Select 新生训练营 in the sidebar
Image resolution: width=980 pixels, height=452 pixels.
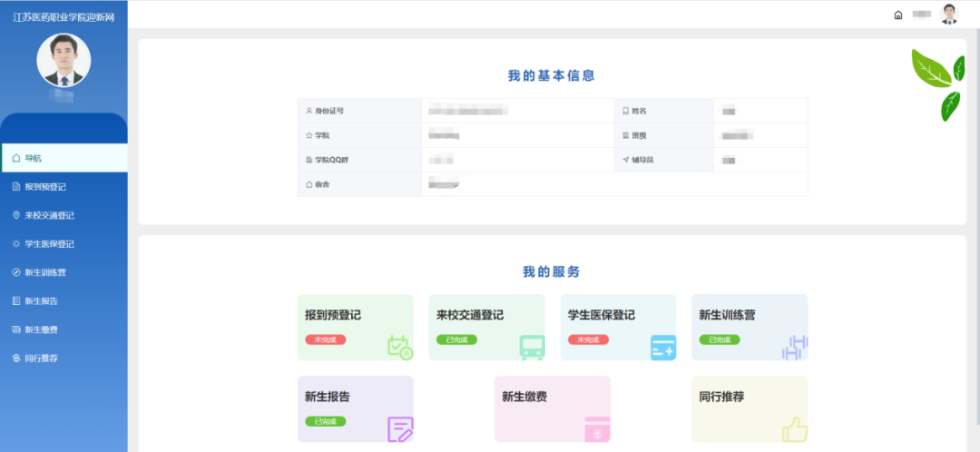[x=45, y=272]
